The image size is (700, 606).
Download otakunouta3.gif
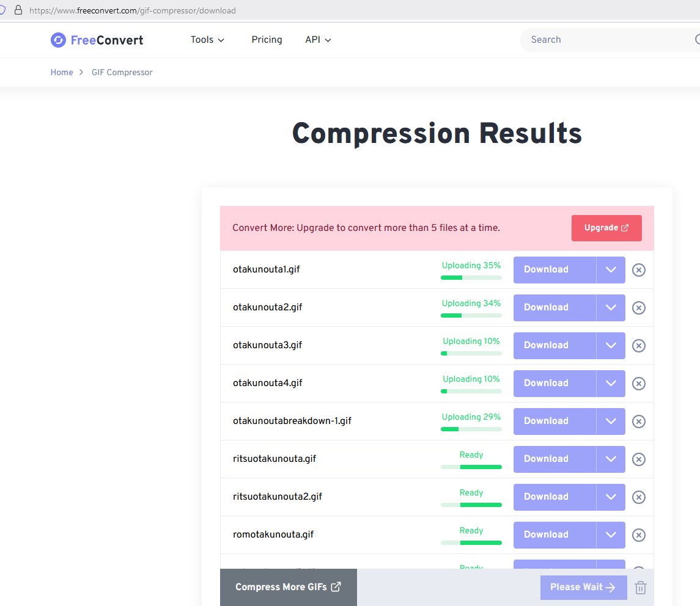[x=554, y=346]
